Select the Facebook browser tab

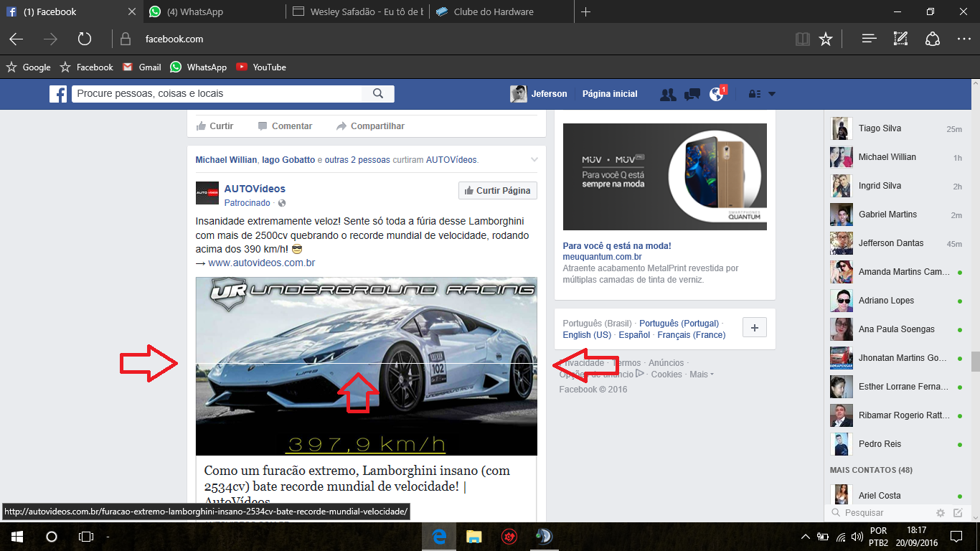click(71, 12)
